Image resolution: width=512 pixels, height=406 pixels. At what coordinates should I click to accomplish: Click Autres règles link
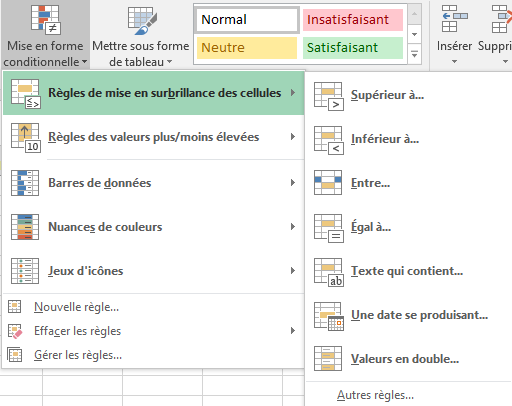[x=375, y=395]
